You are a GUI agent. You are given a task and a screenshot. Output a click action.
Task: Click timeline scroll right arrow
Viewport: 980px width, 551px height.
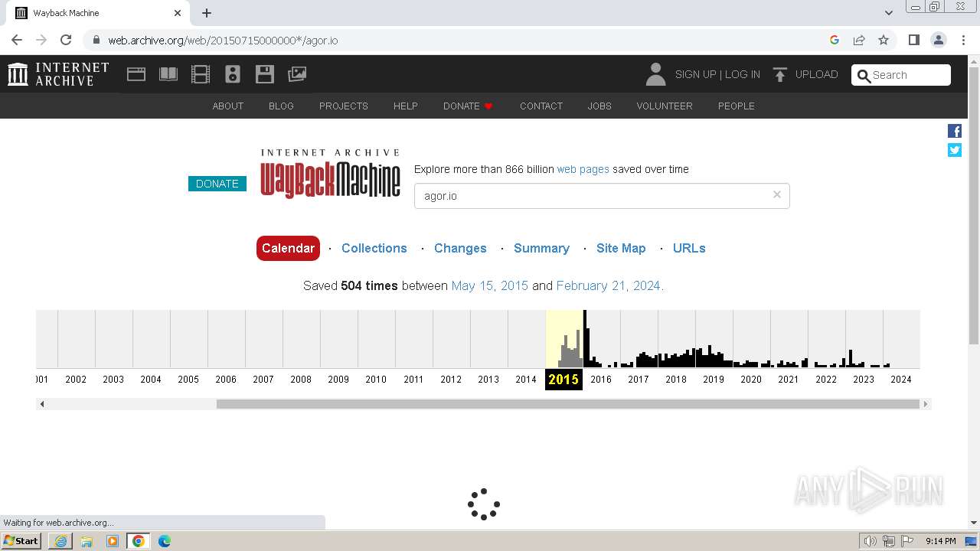(925, 404)
